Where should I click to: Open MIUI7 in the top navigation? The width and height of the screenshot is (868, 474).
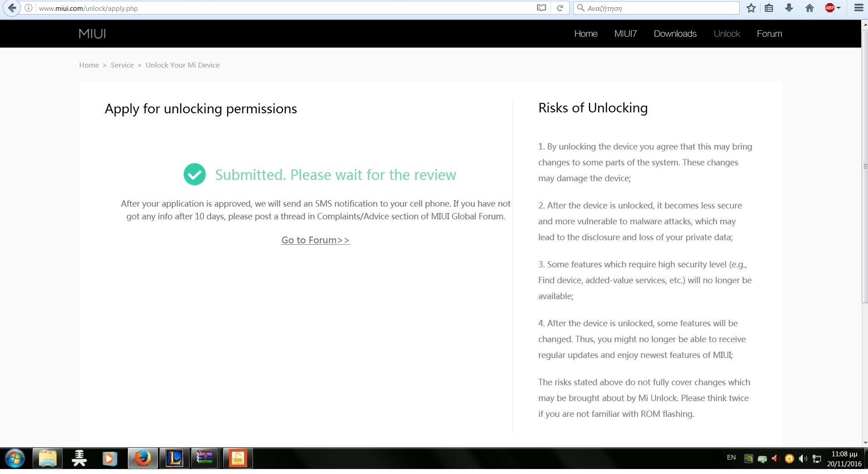625,34
